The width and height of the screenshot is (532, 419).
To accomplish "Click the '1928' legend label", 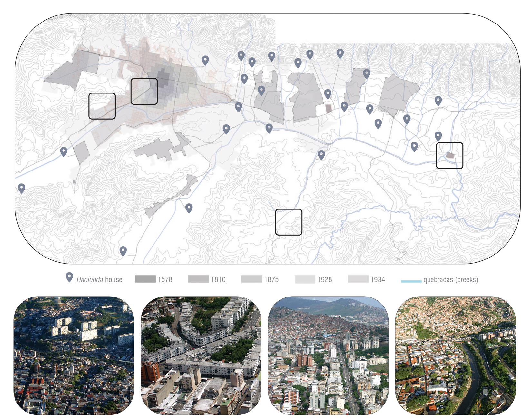I will (325, 279).
